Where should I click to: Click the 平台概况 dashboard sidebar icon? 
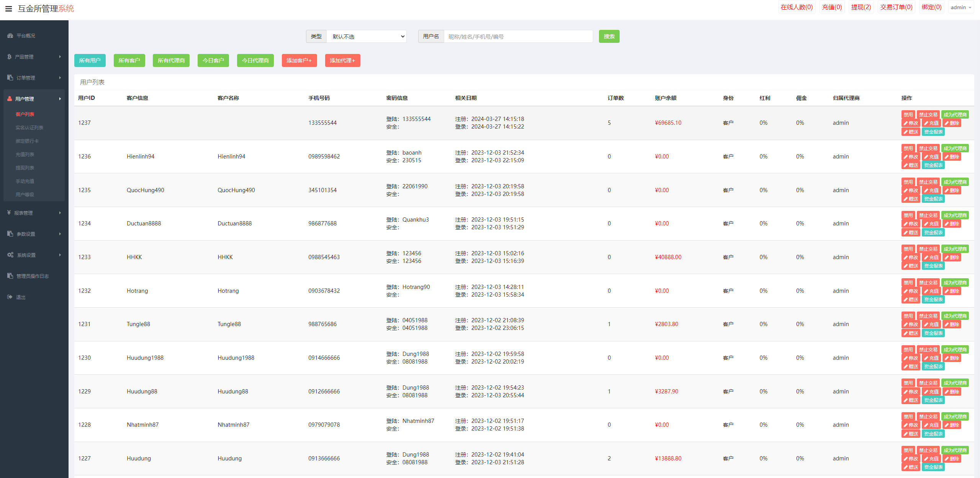point(10,36)
